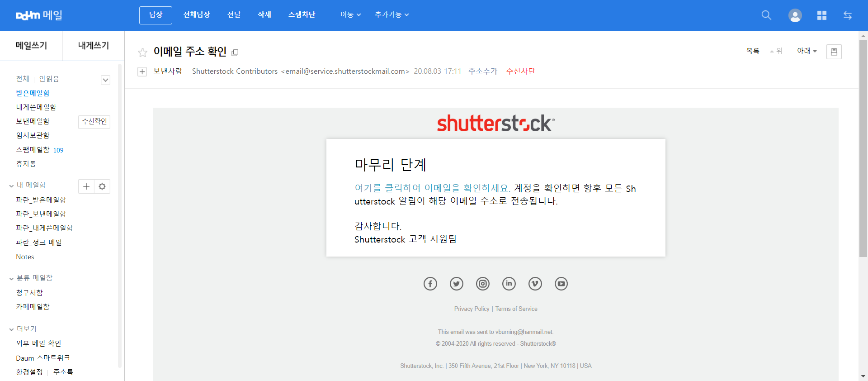Open 스팸메일함 spam folder
868x381 pixels.
[33, 150]
